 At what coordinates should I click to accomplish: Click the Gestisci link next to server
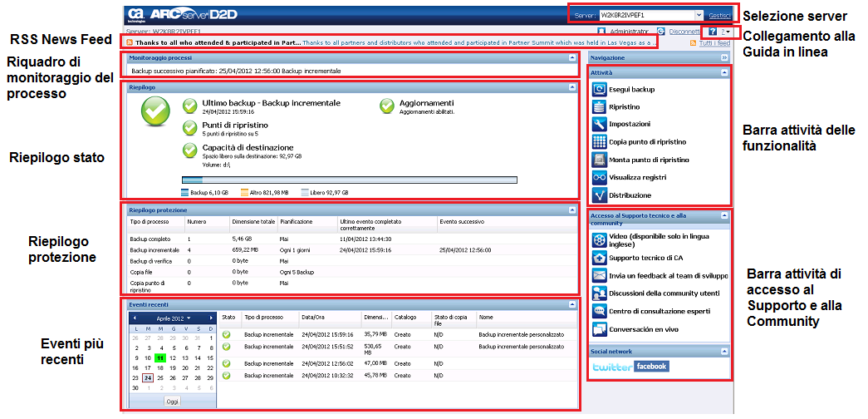719,15
